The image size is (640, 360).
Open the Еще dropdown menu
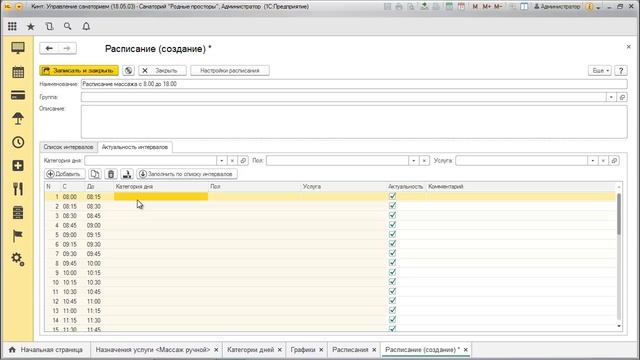[x=600, y=71]
